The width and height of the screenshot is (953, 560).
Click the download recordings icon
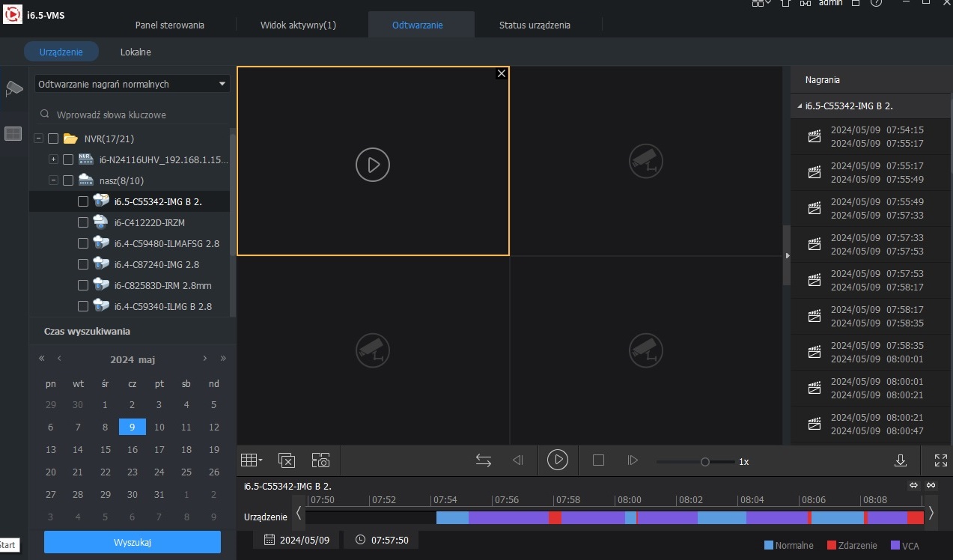(901, 460)
